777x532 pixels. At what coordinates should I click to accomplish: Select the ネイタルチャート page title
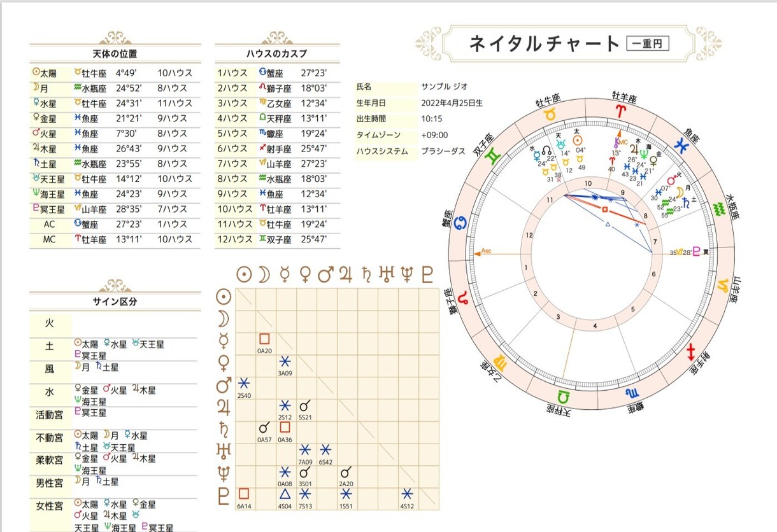click(544, 43)
